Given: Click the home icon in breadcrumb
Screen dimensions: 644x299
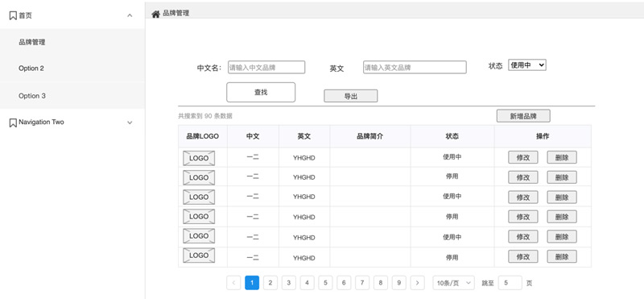Looking at the screenshot, I should pos(155,14).
